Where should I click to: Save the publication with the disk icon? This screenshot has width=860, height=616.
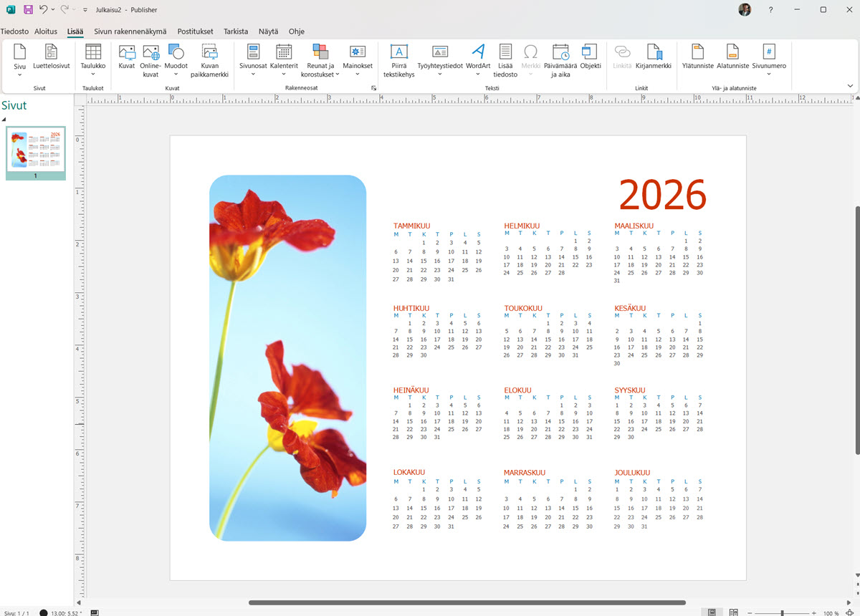[x=28, y=9]
